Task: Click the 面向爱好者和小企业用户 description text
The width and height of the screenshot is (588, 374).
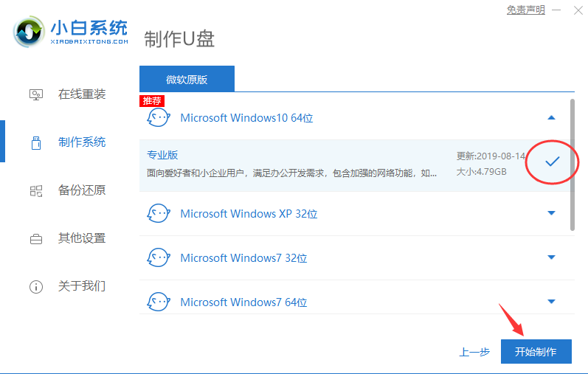Action: coord(291,173)
